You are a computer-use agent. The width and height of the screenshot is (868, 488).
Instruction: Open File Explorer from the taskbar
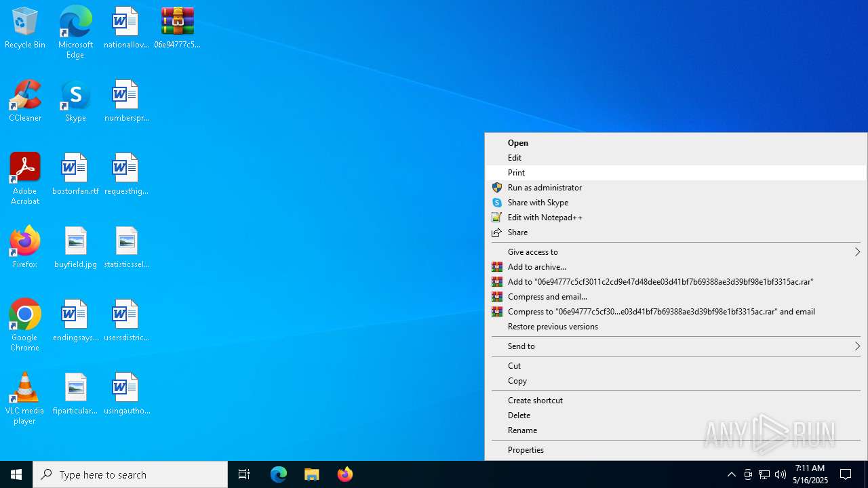point(311,474)
